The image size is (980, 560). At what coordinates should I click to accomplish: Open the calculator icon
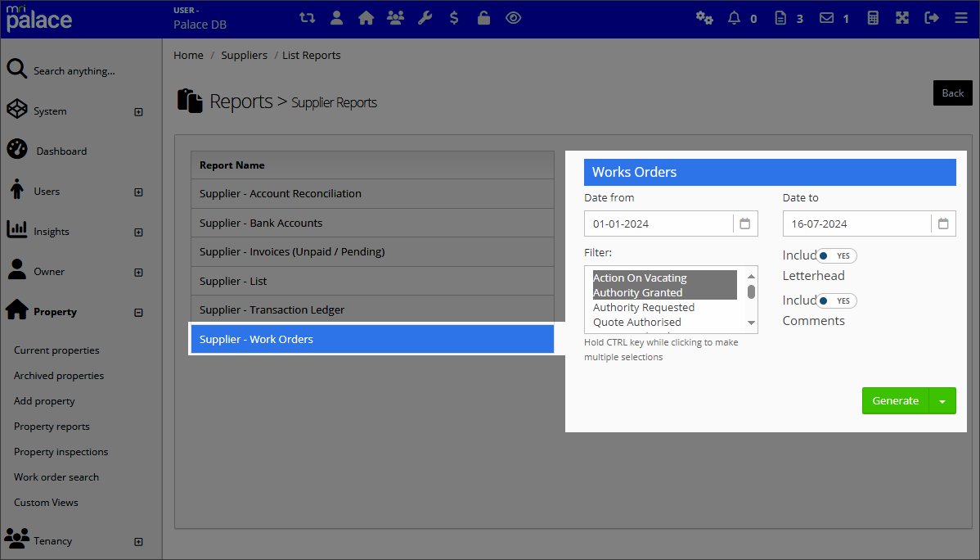tap(873, 18)
